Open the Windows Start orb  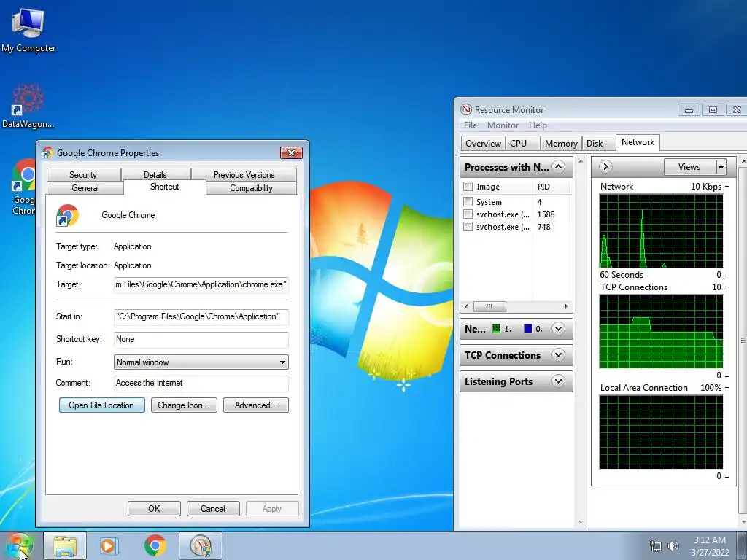[20, 545]
